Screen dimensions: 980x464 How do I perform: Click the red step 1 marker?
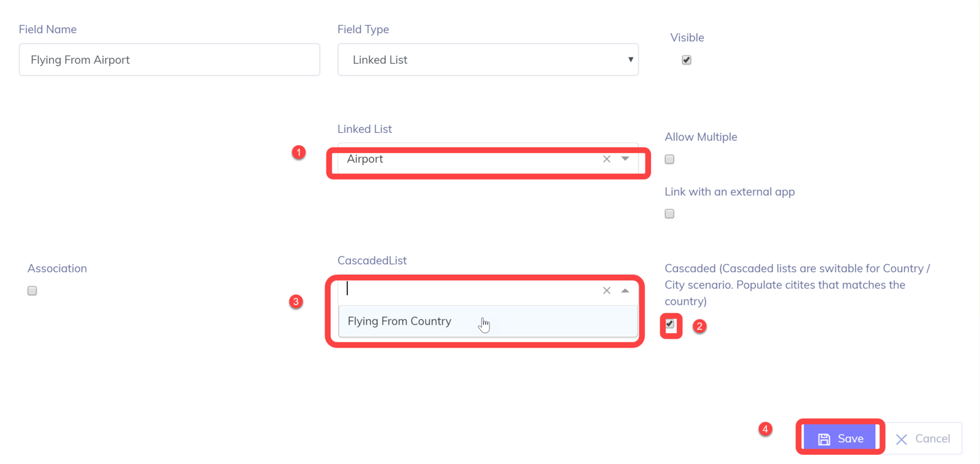pos(298,152)
